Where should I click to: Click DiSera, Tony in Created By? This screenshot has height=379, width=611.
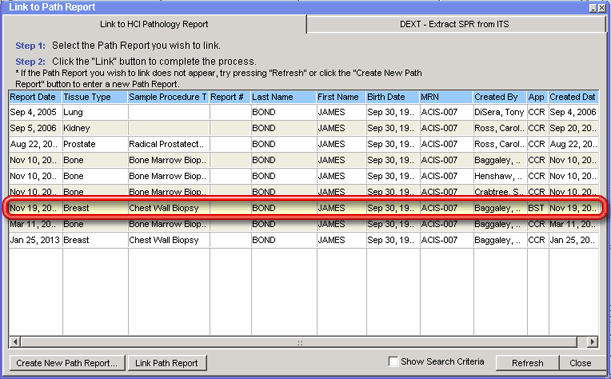point(500,112)
